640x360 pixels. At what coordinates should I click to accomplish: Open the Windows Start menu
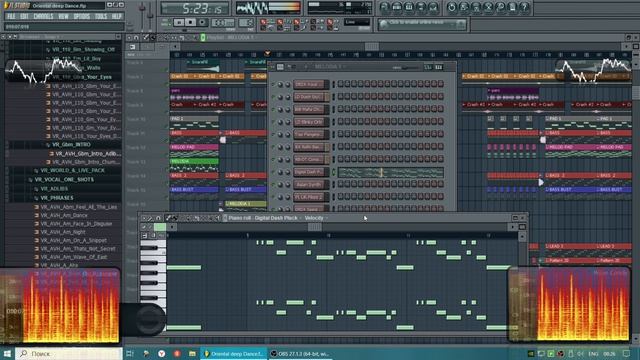pos(7,353)
